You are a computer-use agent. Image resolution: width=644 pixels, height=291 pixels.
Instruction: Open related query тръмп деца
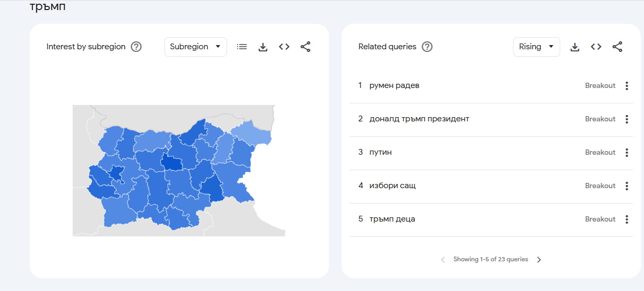click(392, 219)
